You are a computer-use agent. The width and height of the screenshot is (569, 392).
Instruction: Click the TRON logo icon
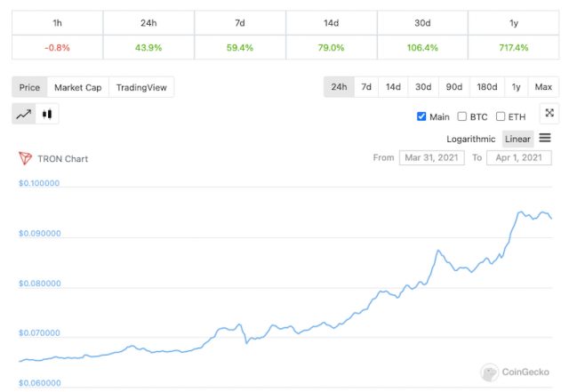tap(25, 158)
